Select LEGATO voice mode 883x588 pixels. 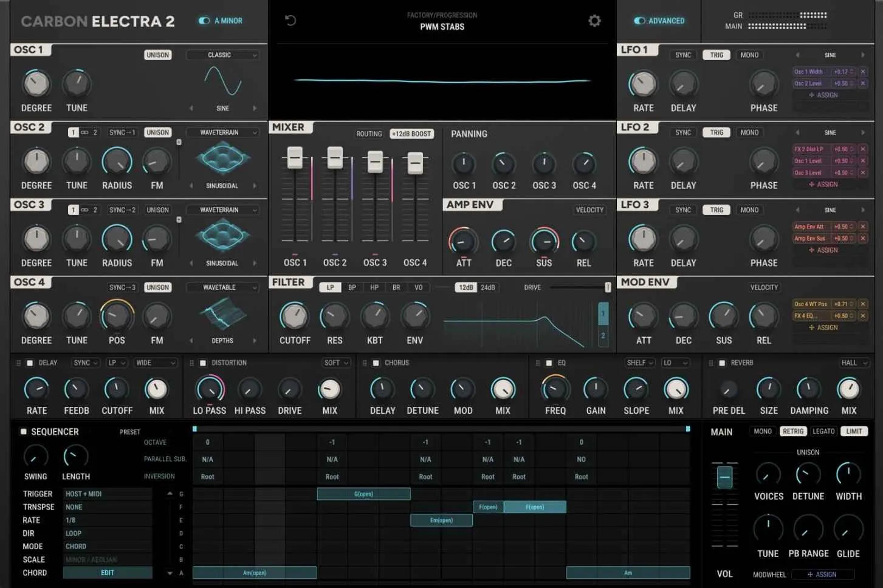[x=823, y=431]
